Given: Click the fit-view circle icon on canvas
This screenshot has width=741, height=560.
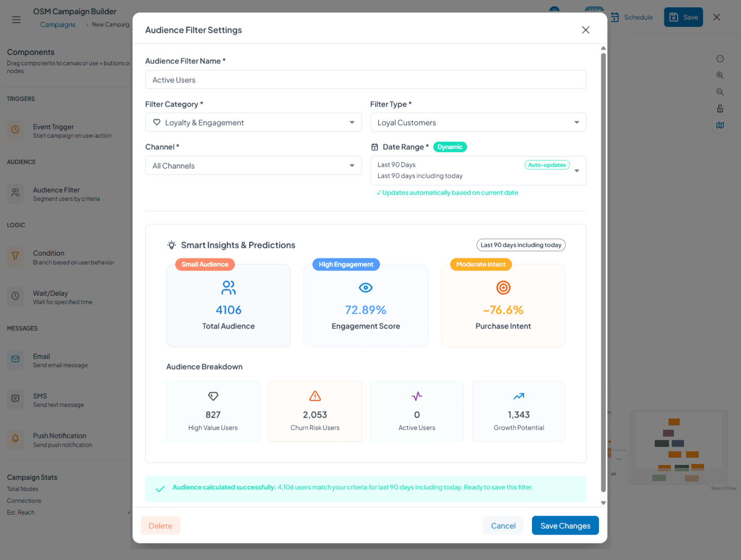Looking at the screenshot, I should [x=720, y=59].
